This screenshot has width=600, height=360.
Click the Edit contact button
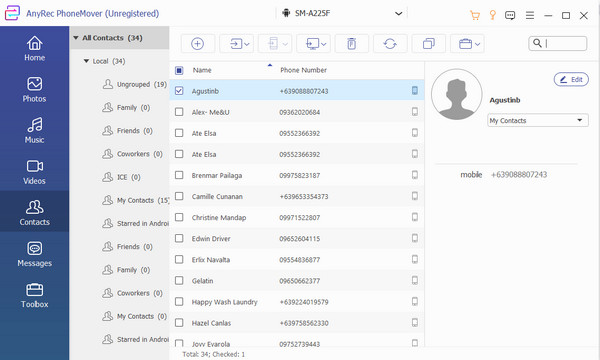click(x=571, y=80)
